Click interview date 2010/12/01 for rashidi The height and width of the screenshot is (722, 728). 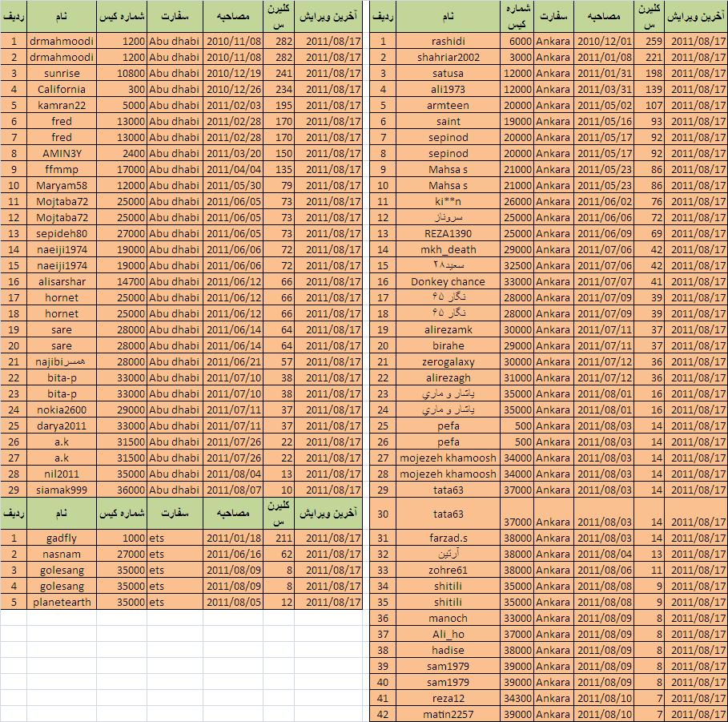coord(605,41)
